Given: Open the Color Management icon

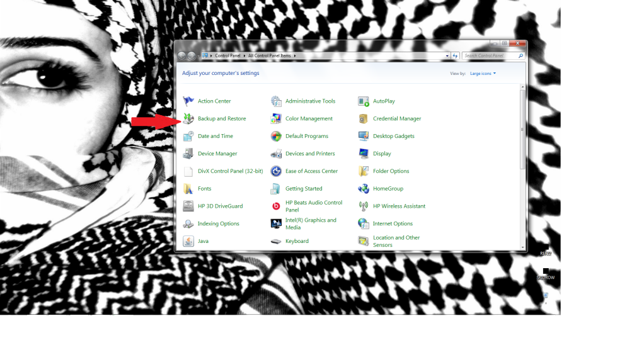Looking at the screenshot, I should click(276, 118).
